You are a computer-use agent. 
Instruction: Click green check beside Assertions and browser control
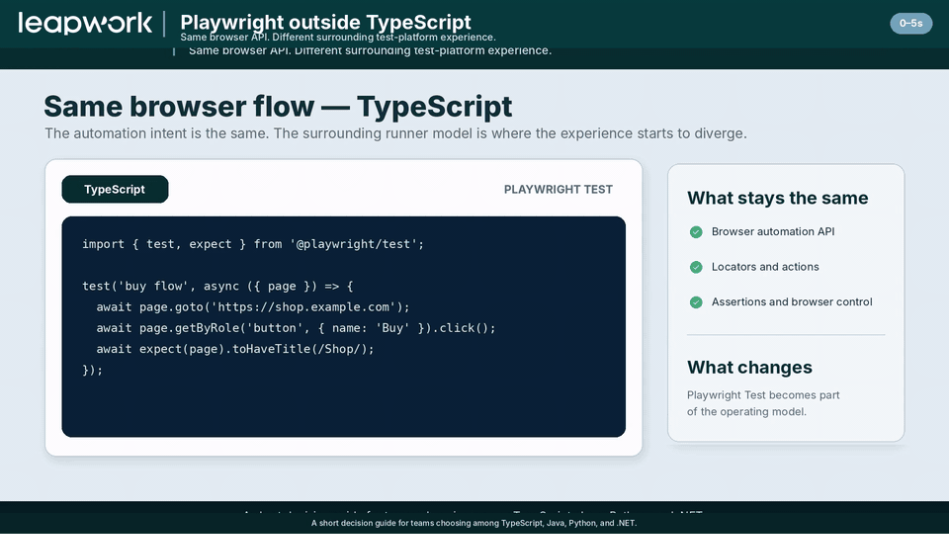(696, 302)
